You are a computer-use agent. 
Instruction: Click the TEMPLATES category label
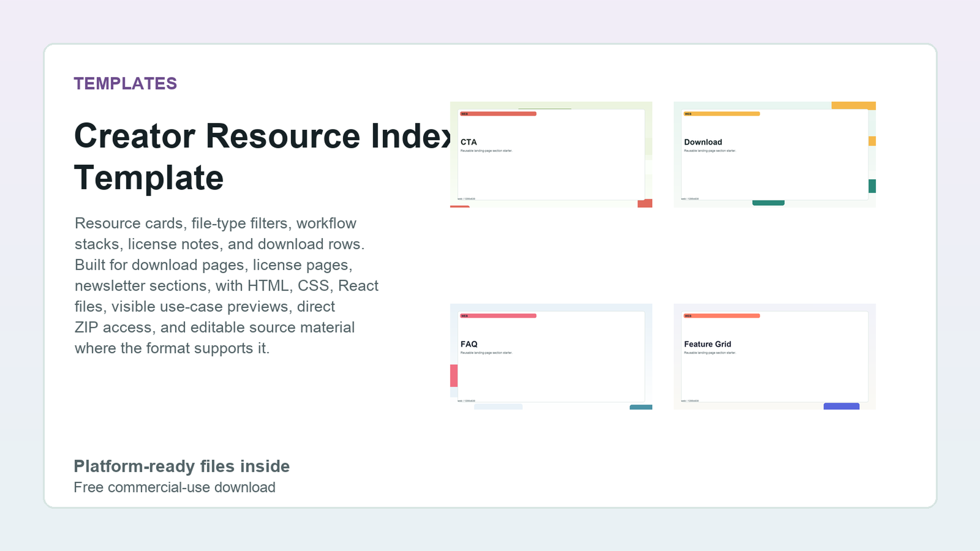point(125,83)
